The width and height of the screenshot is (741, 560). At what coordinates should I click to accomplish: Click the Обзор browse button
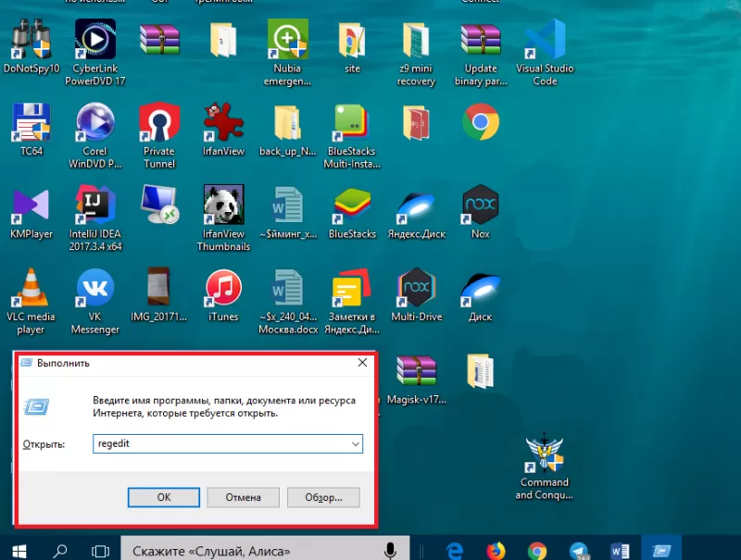click(321, 497)
